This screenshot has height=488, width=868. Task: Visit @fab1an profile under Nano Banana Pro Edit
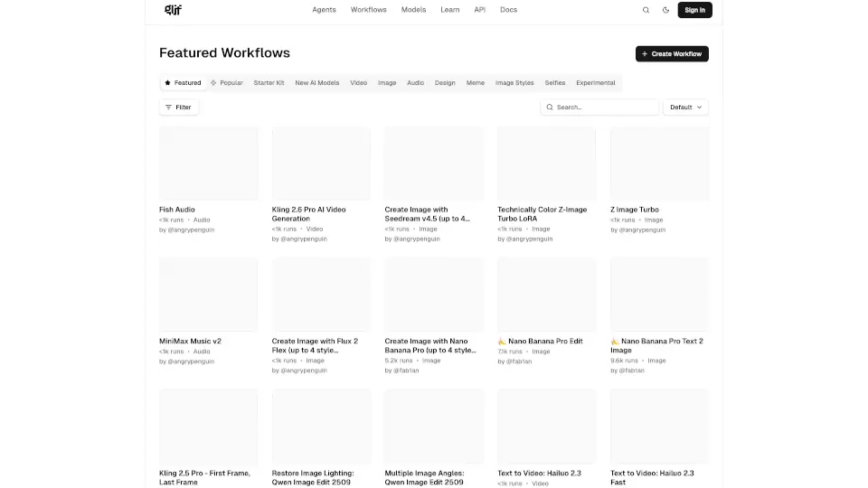(x=518, y=361)
